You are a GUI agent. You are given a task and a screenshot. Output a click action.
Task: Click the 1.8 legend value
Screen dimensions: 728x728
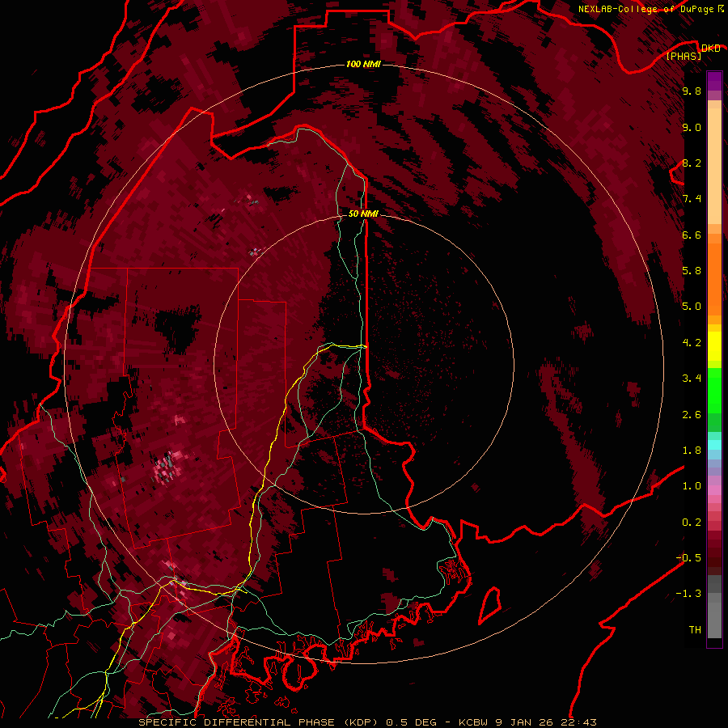point(692,451)
